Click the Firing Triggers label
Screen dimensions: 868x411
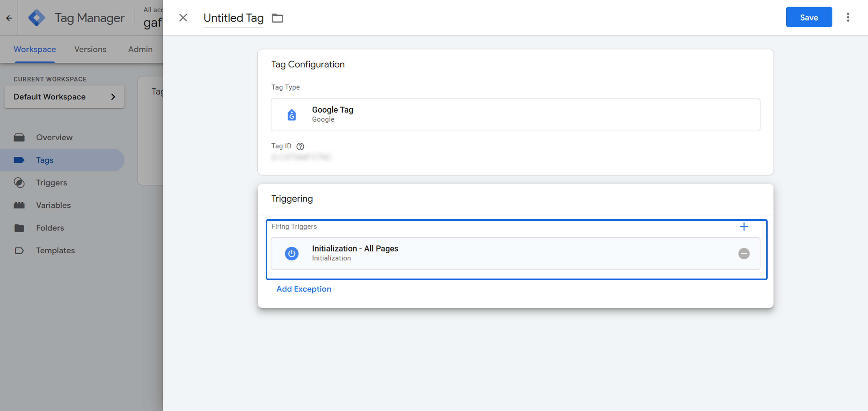point(294,226)
